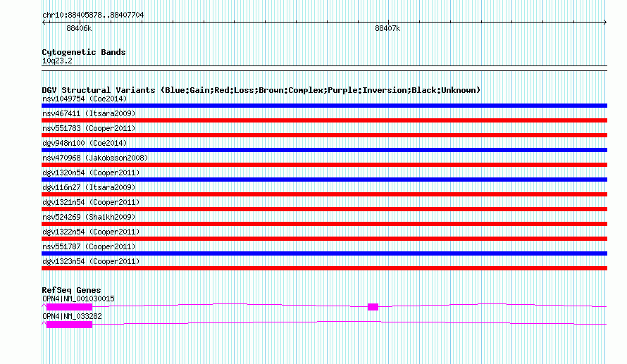The width and height of the screenshot is (627, 364).
Task: Click the red bar for nsv470968
Action: [324, 165]
